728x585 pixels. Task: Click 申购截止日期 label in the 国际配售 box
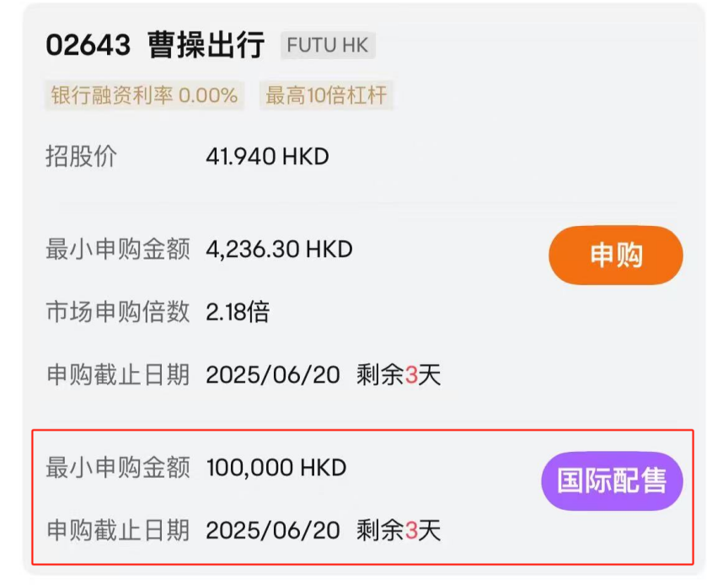pos(117,530)
